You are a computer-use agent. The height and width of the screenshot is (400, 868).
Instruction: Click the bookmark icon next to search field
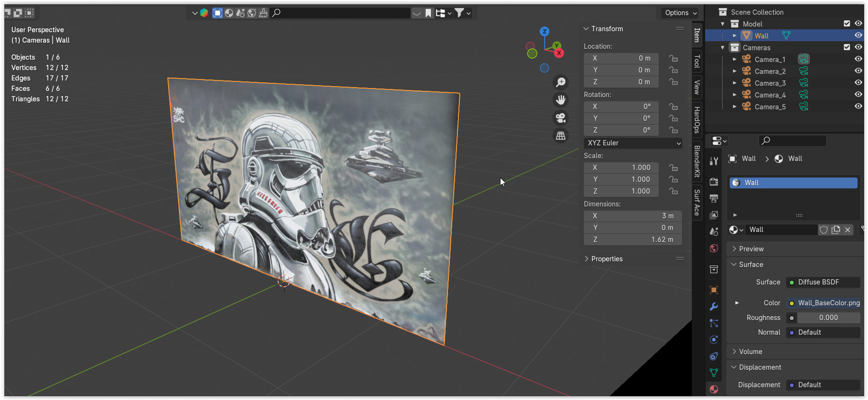(x=428, y=13)
